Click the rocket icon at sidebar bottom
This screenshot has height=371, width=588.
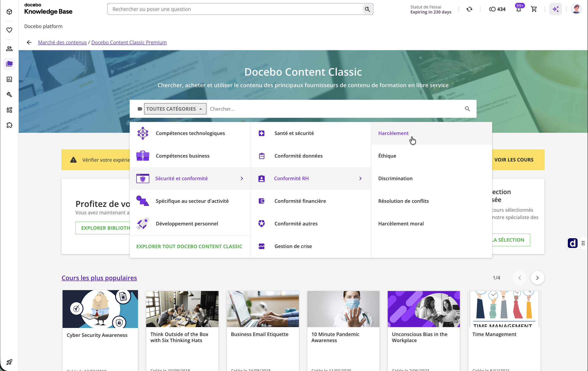pos(9,362)
